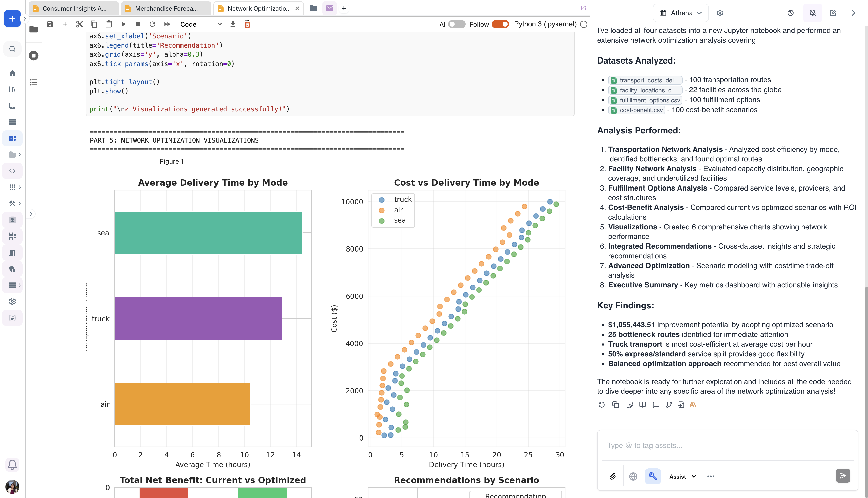Image resolution: width=868 pixels, height=498 pixels.
Task: Click the paperclip attach icon in chat
Action: [x=612, y=476]
